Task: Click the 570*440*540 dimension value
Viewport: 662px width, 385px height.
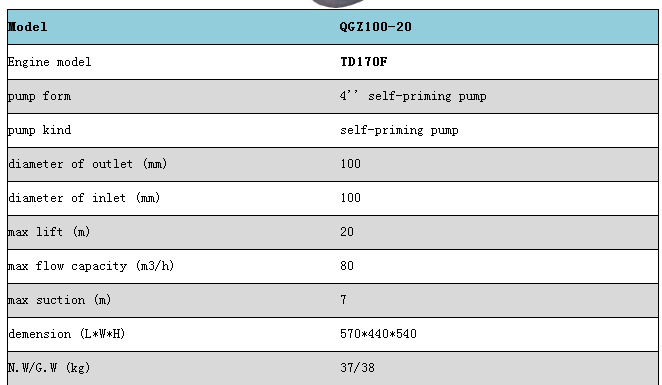Action: 378,334
